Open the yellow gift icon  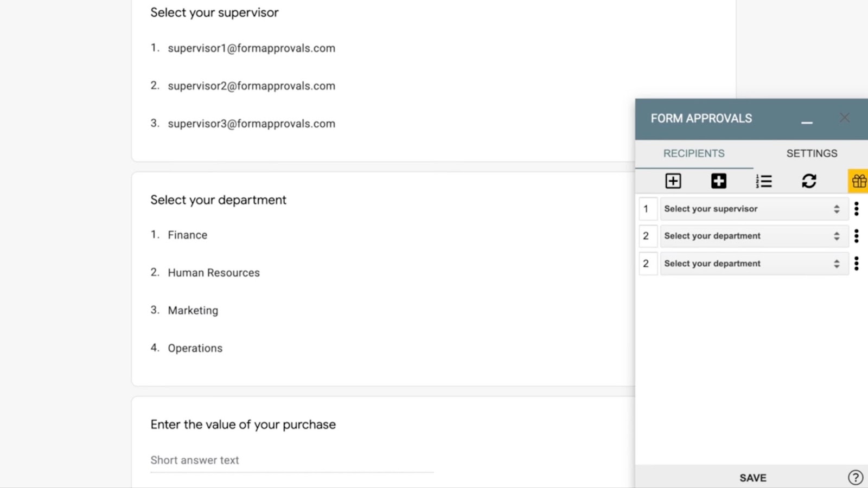pyautogui.click(x=858, y=181)
